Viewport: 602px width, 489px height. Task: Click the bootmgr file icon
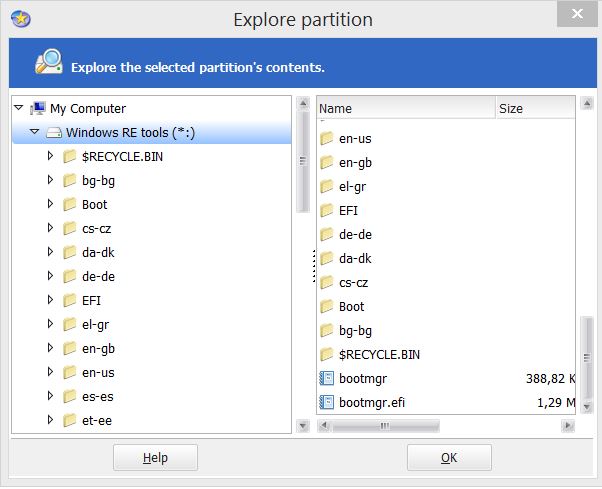tap(327, 378)
